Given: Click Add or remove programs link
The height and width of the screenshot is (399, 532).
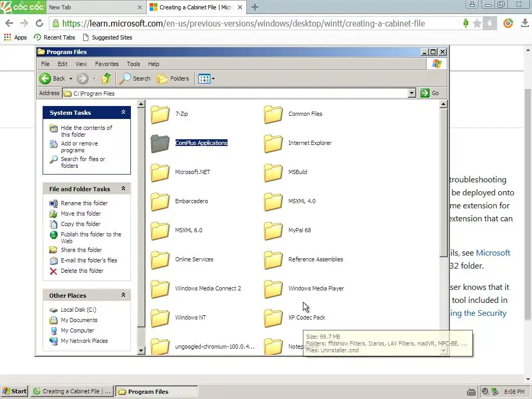Looking at the screenshot, I should (x=79, y=147).
